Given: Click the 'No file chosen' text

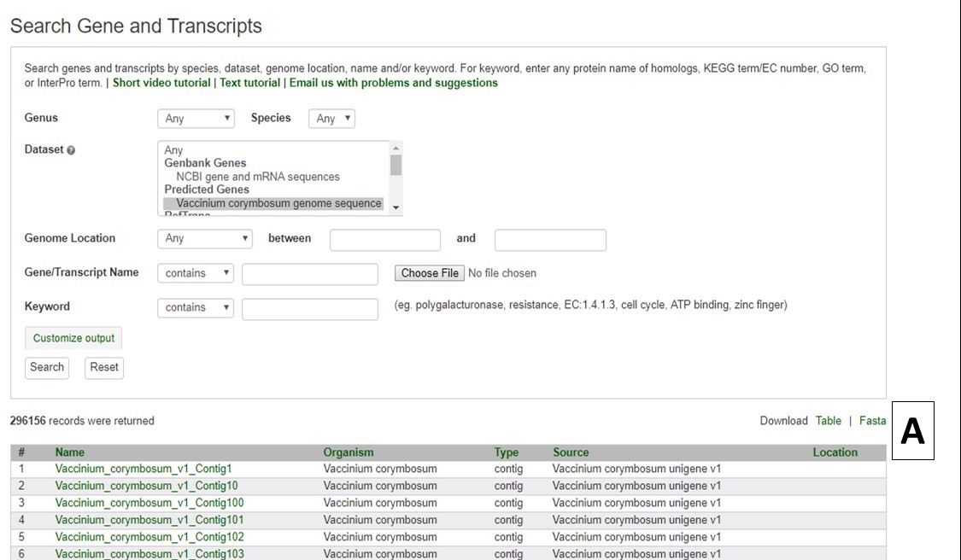Looking at the screenshot, I should click(502, 273).
